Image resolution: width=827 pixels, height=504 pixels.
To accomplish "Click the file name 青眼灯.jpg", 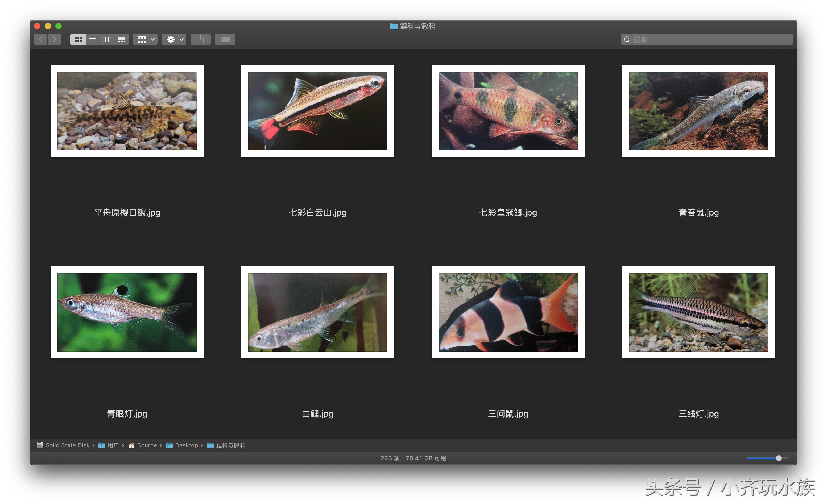I will [x=127, y=414].
